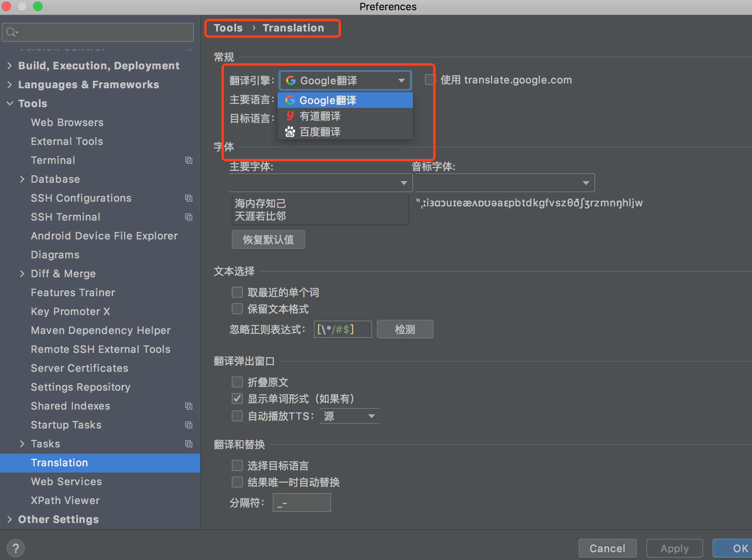The width and height of the screenshot is (752, 560).
Task: Click the font preview text box
Action: click(320, 210)
